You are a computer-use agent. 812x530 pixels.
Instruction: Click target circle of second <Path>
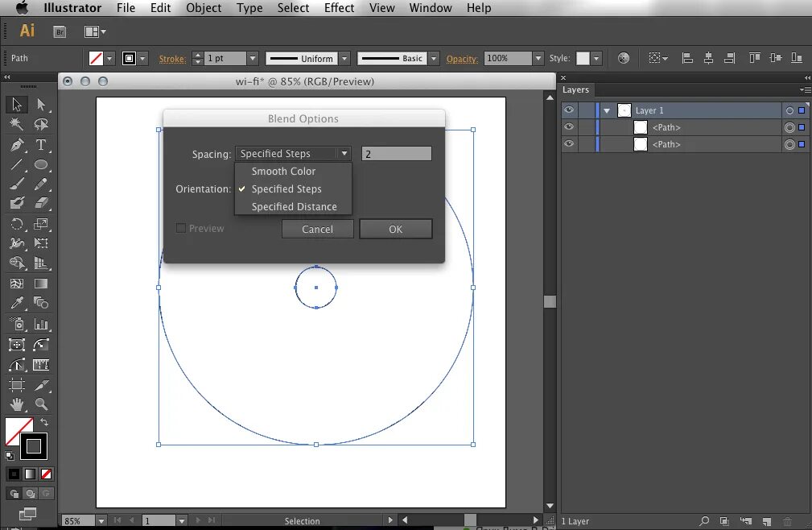tap(789, 144)
